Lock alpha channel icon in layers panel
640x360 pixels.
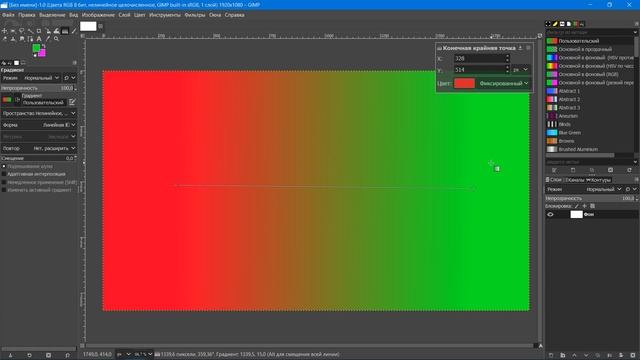pos(593,206)
